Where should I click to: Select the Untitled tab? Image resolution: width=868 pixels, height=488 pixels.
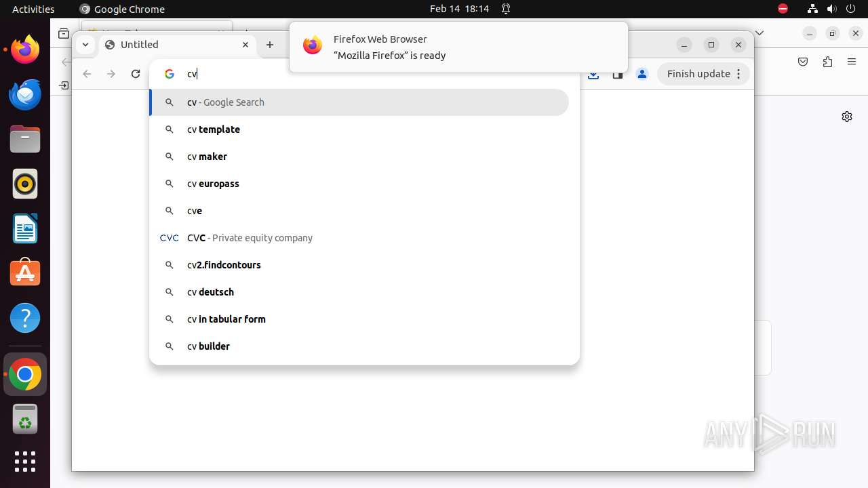(x=177, y=45)
